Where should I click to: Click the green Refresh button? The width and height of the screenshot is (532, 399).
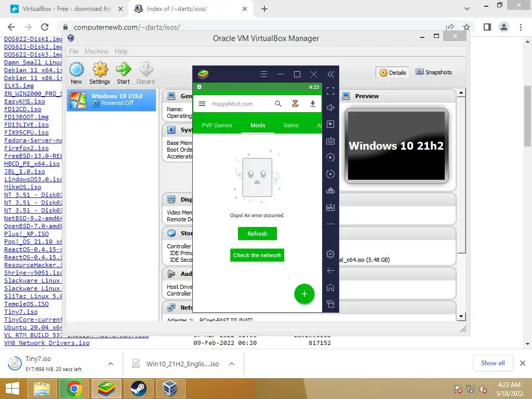tap(257, 233)
